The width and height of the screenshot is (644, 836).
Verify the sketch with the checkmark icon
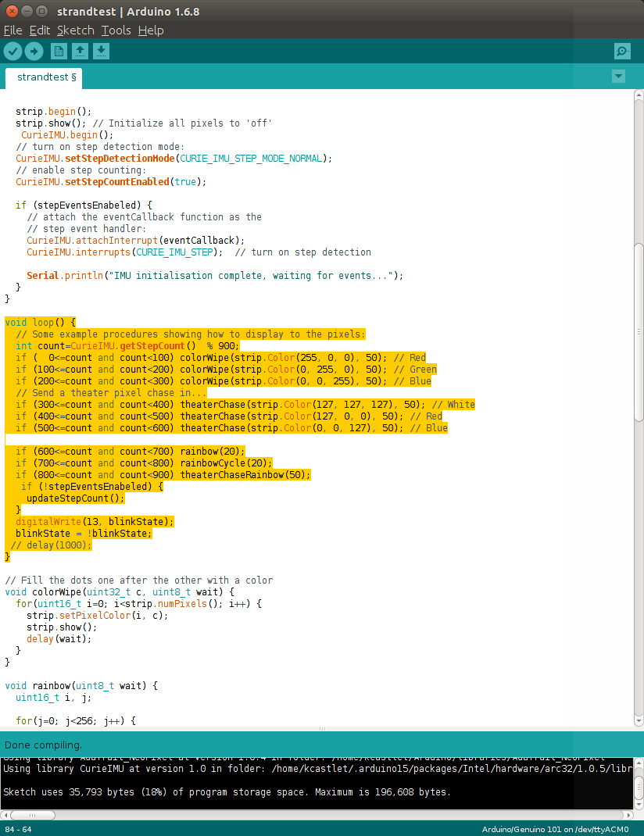[x=13, y=50]
